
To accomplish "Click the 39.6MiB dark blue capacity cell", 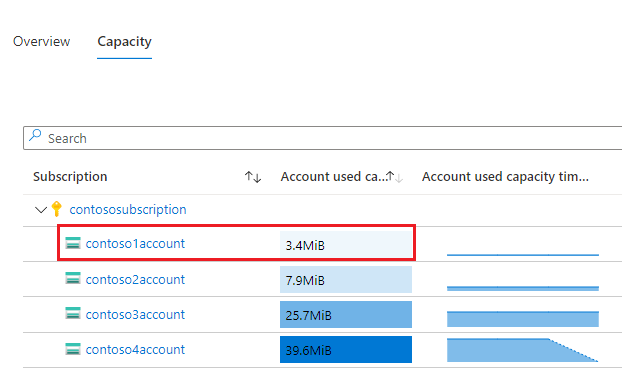I will point(346,349).
